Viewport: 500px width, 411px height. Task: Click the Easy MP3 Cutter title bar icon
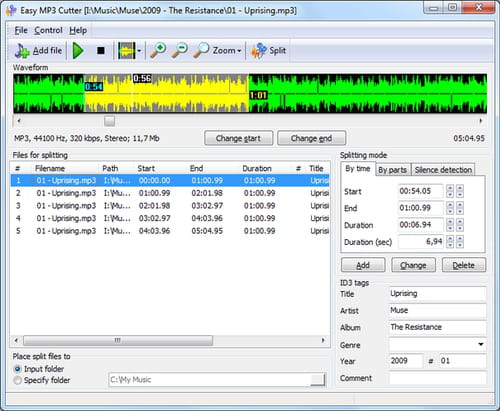(11, 10)
